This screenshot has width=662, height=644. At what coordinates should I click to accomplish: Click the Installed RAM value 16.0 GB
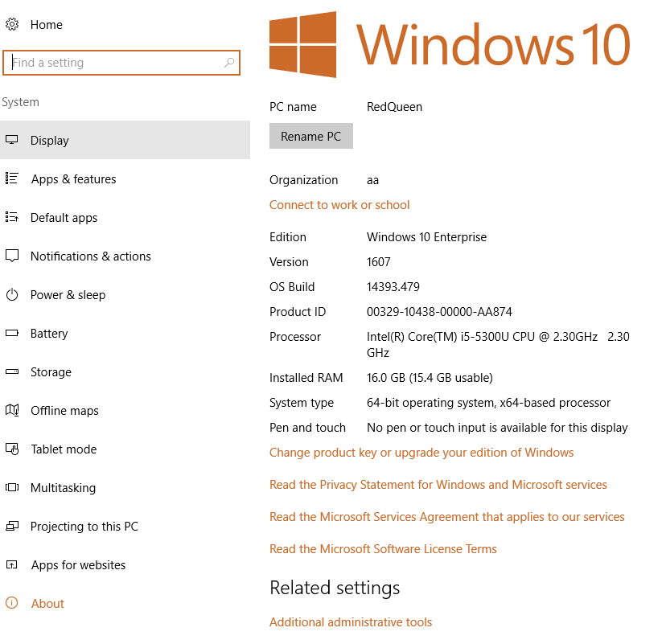[430, 378]
